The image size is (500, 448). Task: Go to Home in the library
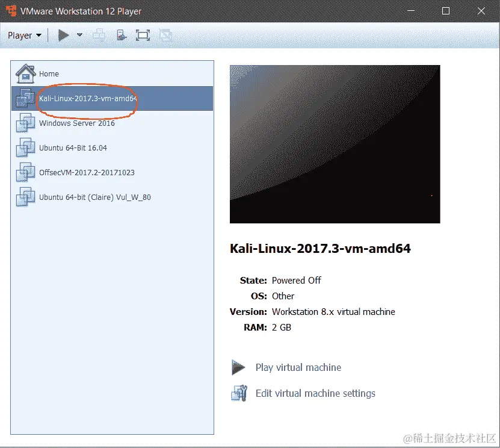pyautogui.click(x=49, y=73)
